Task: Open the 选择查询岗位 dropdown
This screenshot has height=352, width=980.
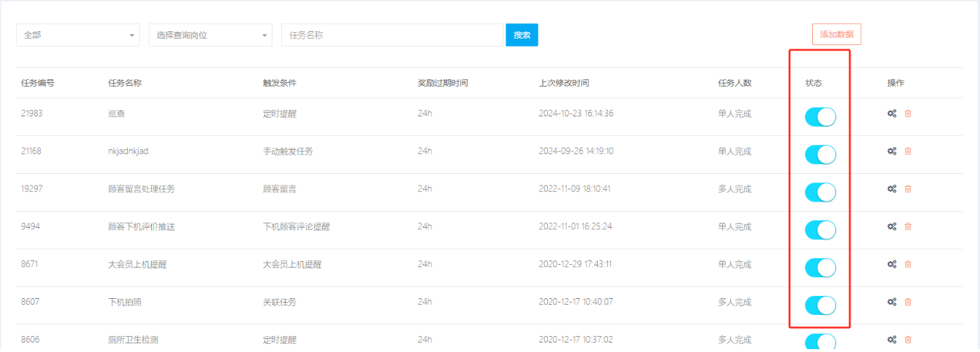Action: (x=211, y=35)
